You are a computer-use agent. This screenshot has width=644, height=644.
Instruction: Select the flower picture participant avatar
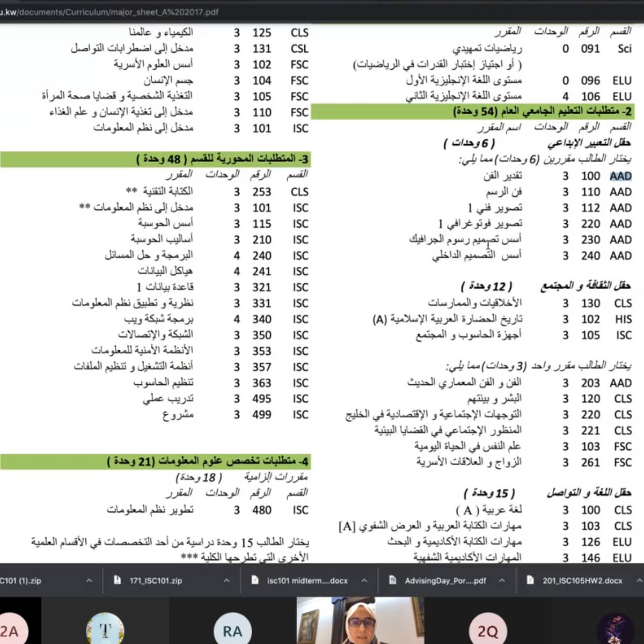point(615,628)
